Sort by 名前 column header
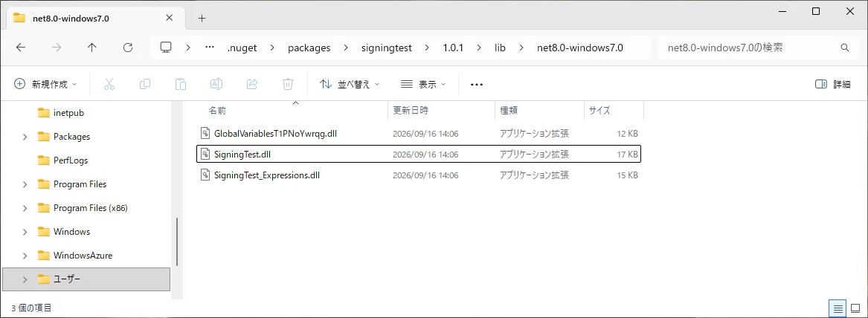Viewport: 868px width, 318px height. pyautogui.click(x=217, y=110)
